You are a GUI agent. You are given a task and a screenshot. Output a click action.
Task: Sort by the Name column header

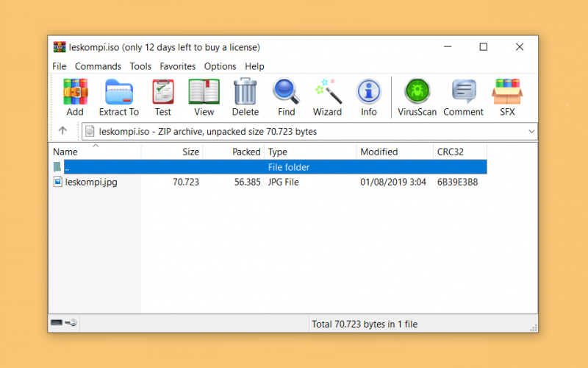coord(96,152)
